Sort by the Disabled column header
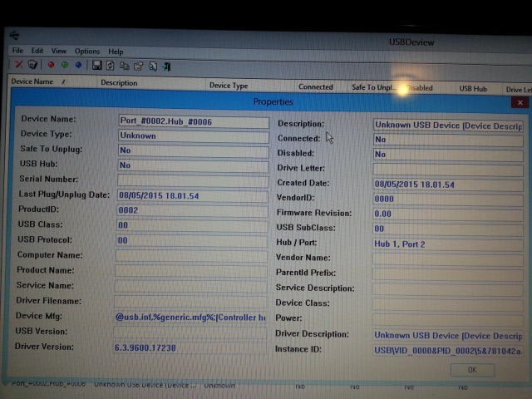Image resolution: width=532 pixels, height=399 pixels. pyautogui.click(x=428, y=88)
